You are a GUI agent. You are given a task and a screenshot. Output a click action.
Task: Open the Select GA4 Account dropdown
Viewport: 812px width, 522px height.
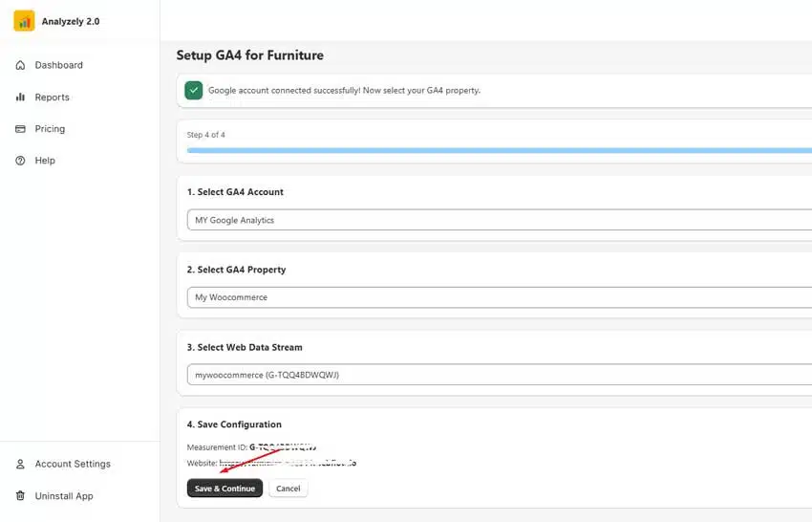point(500,220)
